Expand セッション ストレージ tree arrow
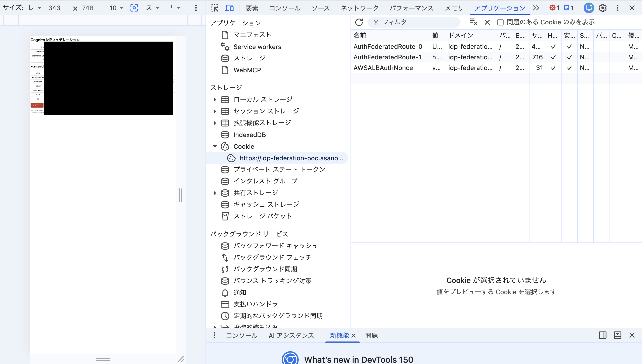This screenshot has height=364, width=642. (x=215, y=111)
